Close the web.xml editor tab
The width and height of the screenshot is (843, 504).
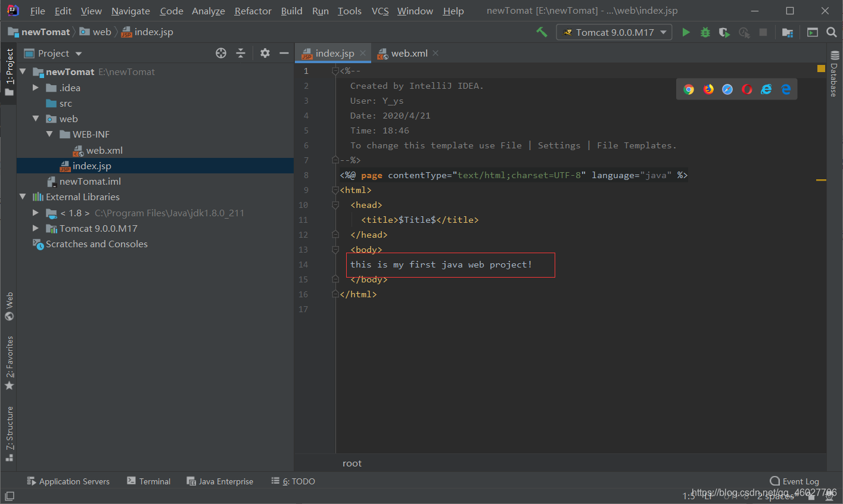point(436,53)
